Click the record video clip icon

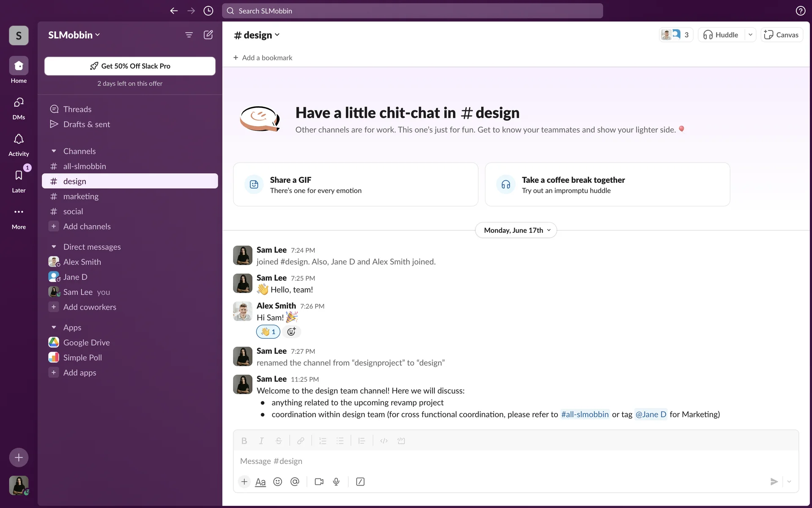pyautogui.click(x=319, y=482)
